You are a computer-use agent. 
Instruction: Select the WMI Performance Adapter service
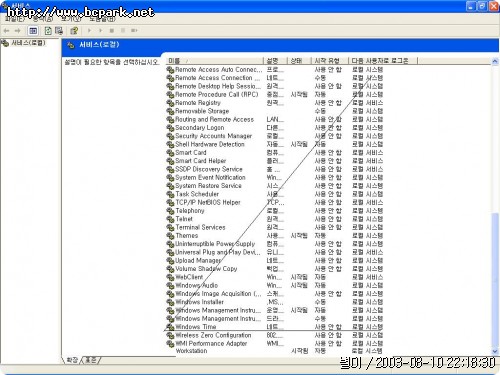pyautogui.click(x=275, y=343)
